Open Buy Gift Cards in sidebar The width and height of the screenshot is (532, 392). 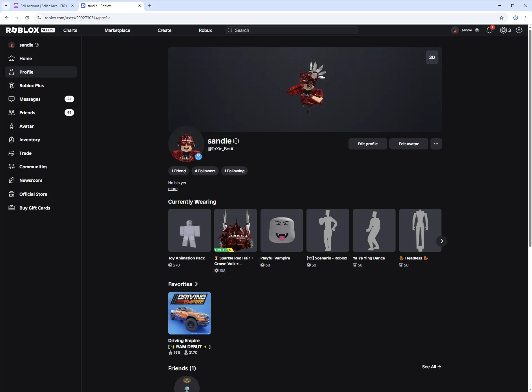(41, 208)
